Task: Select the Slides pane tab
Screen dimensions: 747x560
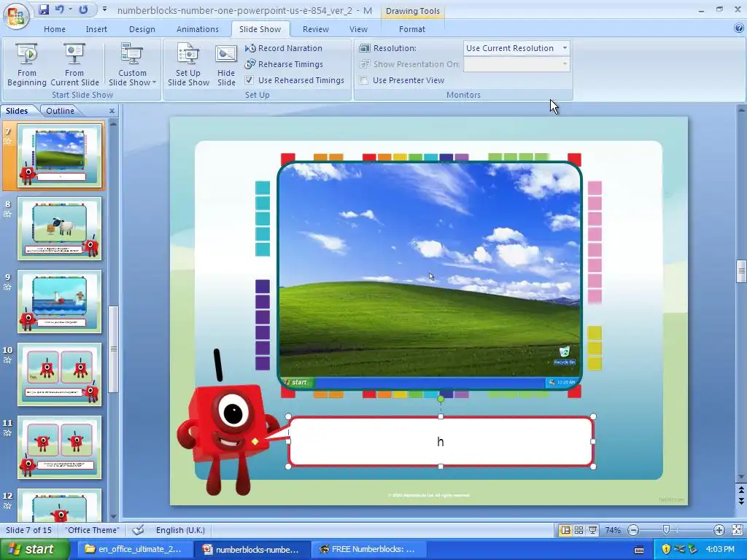Action: 18,111
